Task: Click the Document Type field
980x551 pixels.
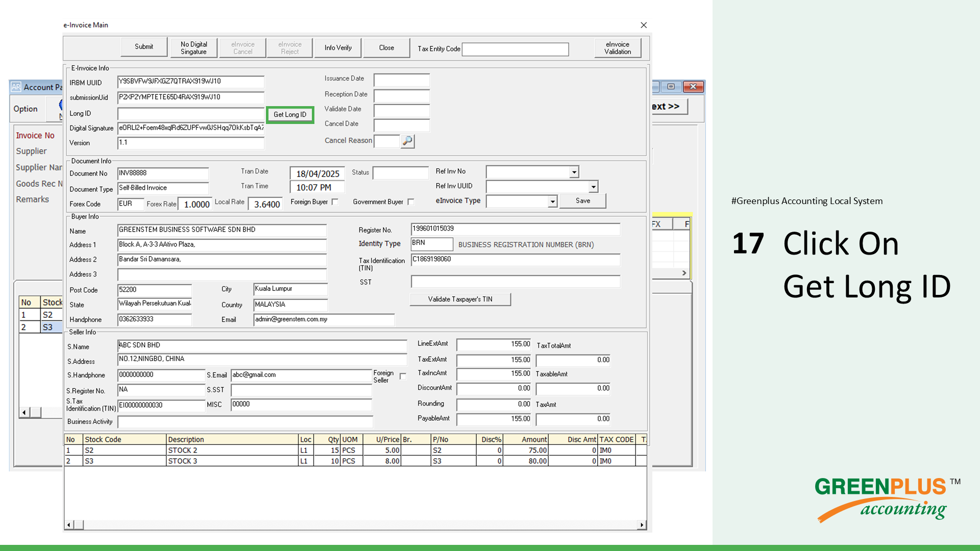Action: click(x=163, y=189)
